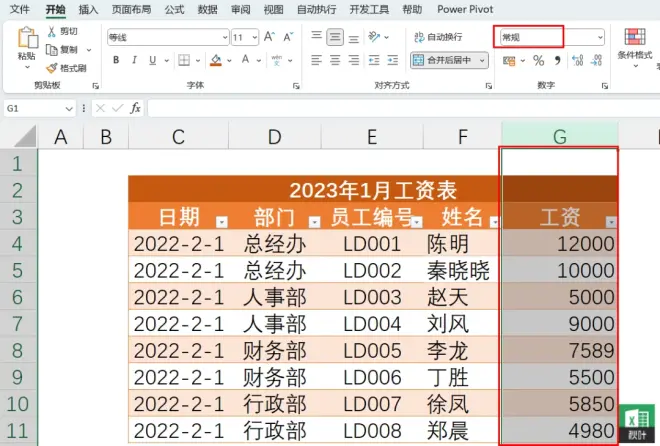Open the 工资 filter dropdown
Screen dimensions: 660x446
(x=611, y=222)
